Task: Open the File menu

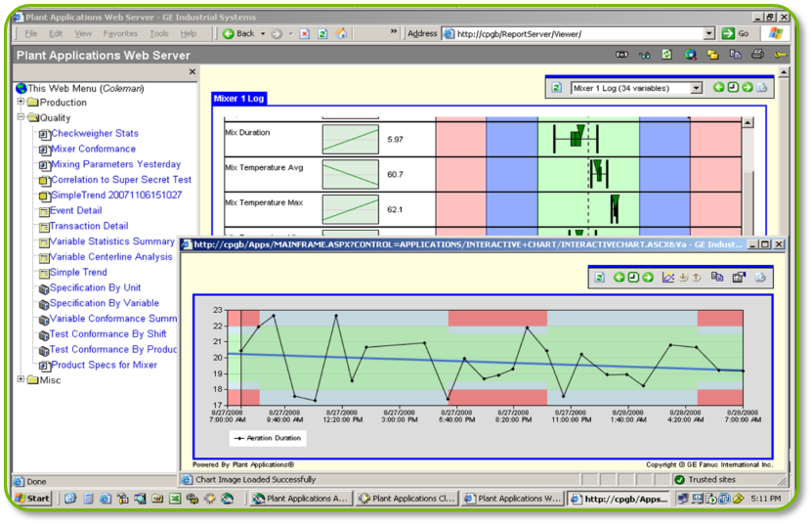Action: [x=31, y=33]
